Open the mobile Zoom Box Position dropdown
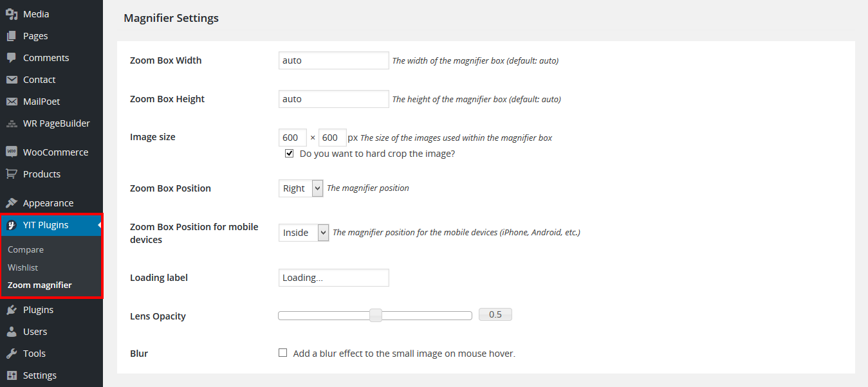The image size is (868, 387). click(303, 232)
